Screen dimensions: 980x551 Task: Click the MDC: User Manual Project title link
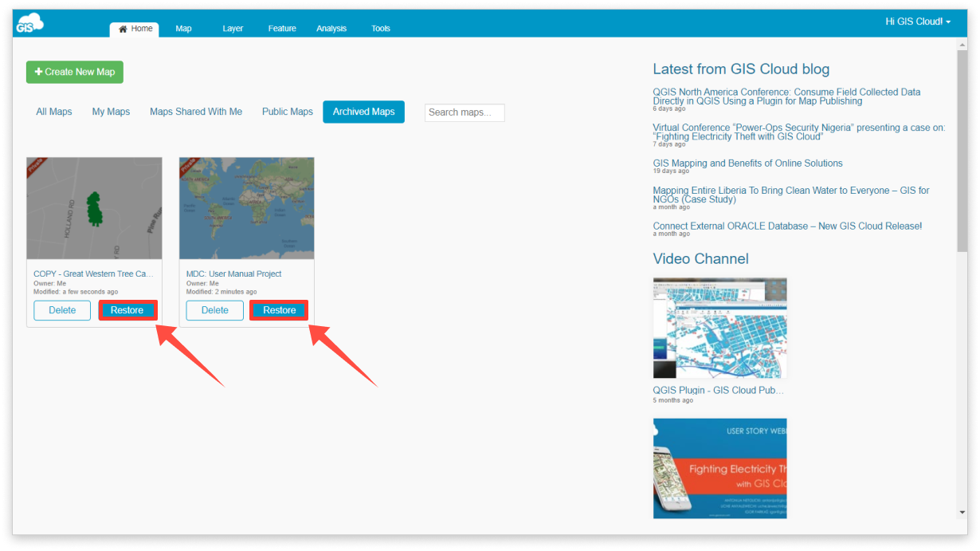tap(234, 274)
